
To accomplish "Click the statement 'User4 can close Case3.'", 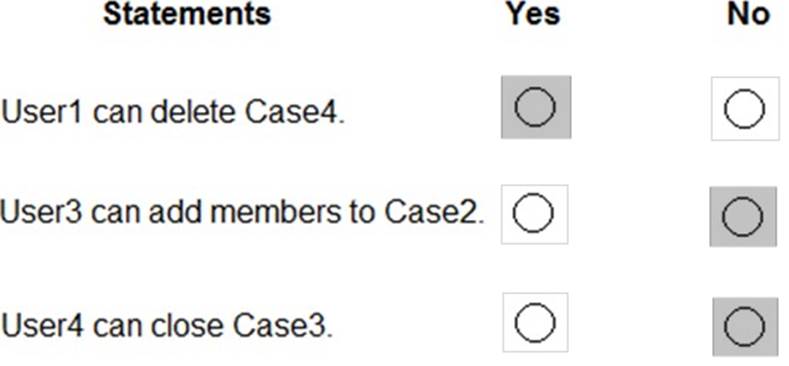I will [167, 325].
